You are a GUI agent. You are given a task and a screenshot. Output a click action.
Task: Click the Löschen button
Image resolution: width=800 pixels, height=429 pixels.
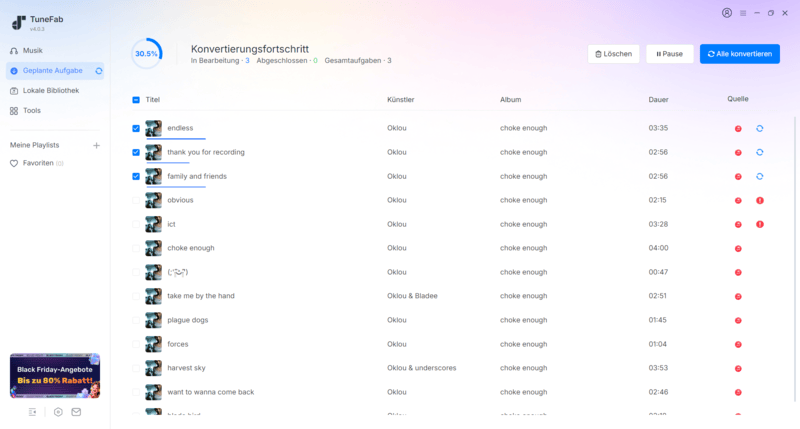[613, 54]
